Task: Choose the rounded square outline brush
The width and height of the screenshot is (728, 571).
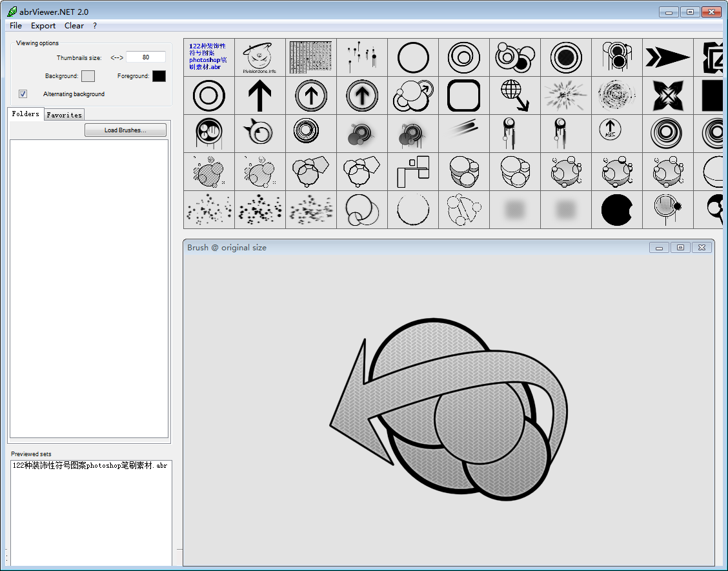Action: point(463,95)
